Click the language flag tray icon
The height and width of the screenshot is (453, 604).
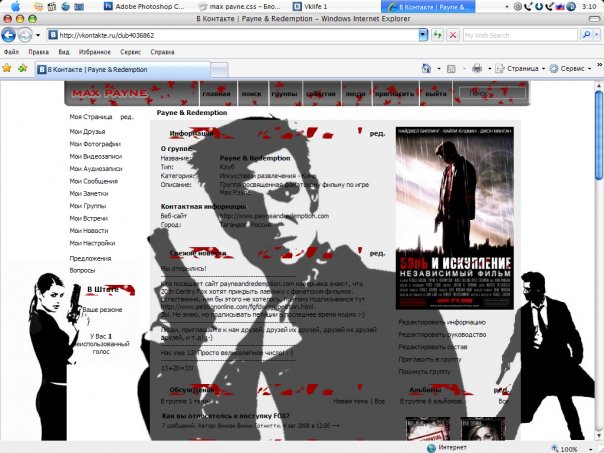tap(560, 6)
